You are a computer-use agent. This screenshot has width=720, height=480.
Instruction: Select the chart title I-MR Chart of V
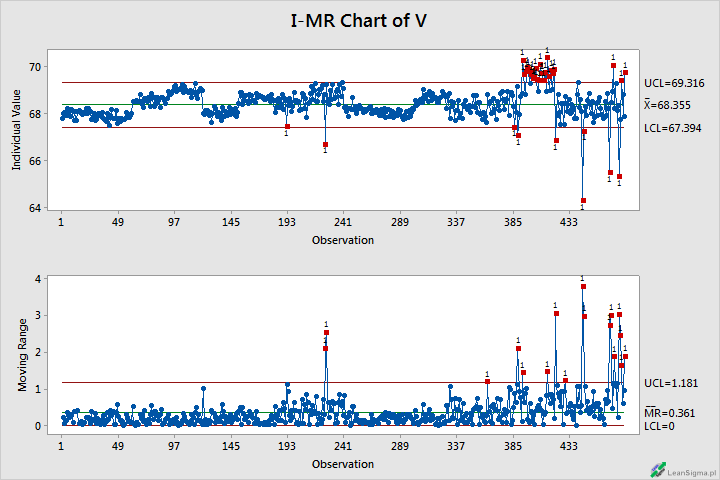click(x=360, y=22)
